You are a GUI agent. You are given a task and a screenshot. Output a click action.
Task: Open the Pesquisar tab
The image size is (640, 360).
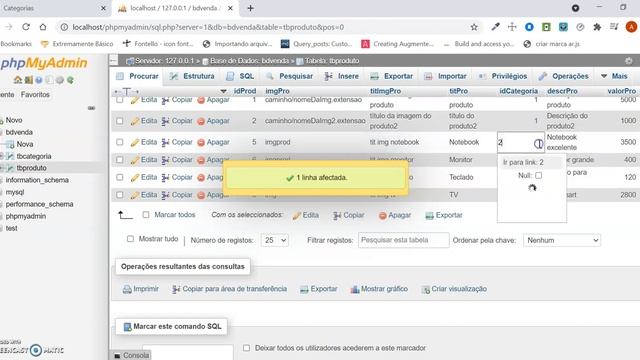coord(289,76)
